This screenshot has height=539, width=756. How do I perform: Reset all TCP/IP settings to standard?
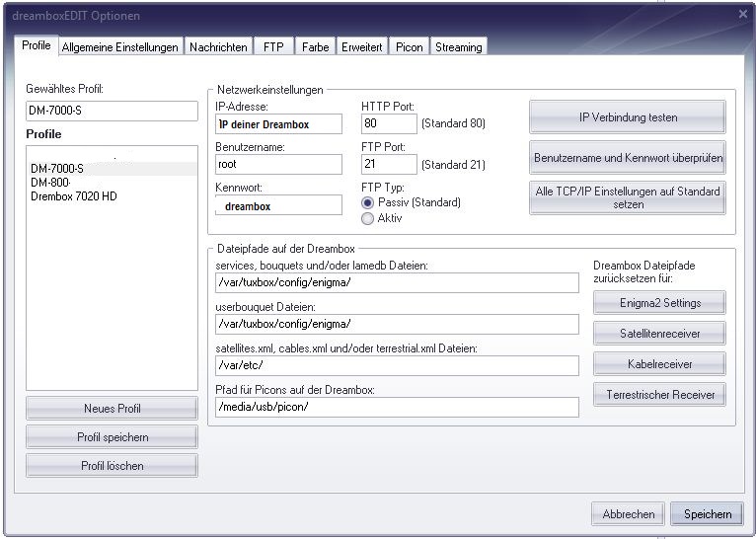(627, 197)
